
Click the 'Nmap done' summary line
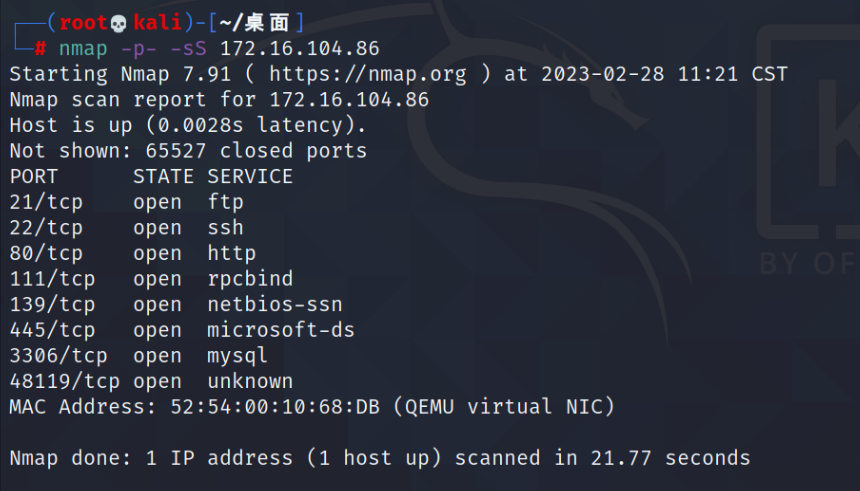380,458
